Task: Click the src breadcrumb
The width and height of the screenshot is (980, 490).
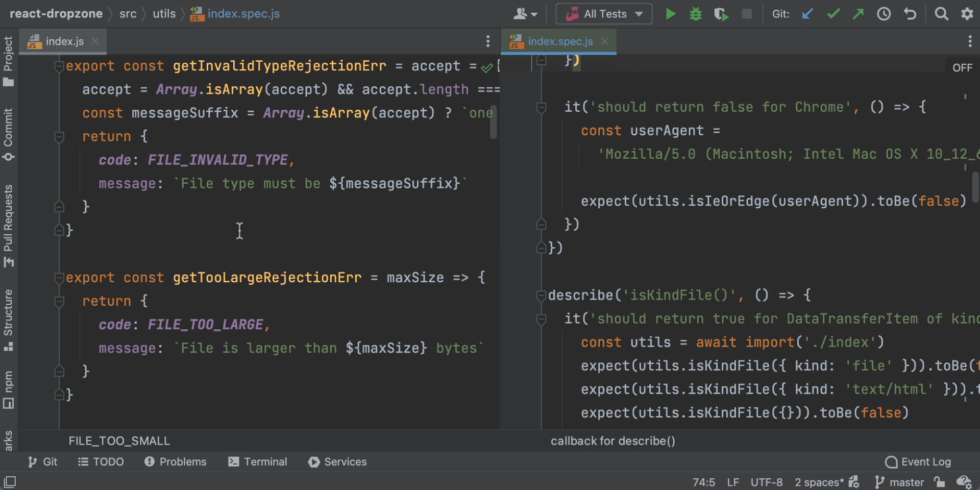Action: click(x=128, y=14)
